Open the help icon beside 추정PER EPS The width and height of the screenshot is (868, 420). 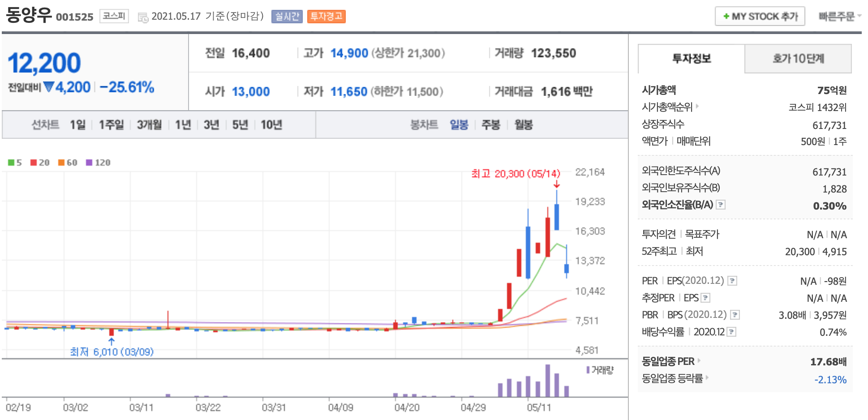(705, 298)
